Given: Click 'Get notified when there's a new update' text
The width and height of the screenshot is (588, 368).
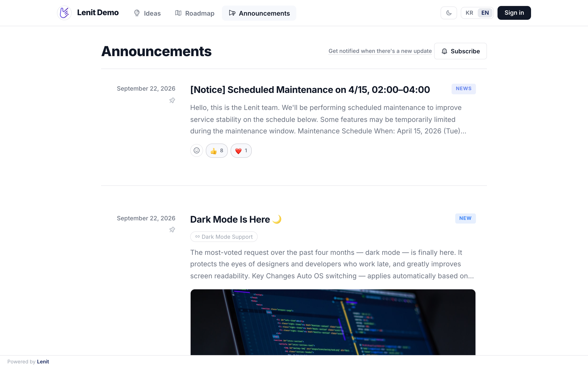Looking at the screenshot, I should 380,51.
